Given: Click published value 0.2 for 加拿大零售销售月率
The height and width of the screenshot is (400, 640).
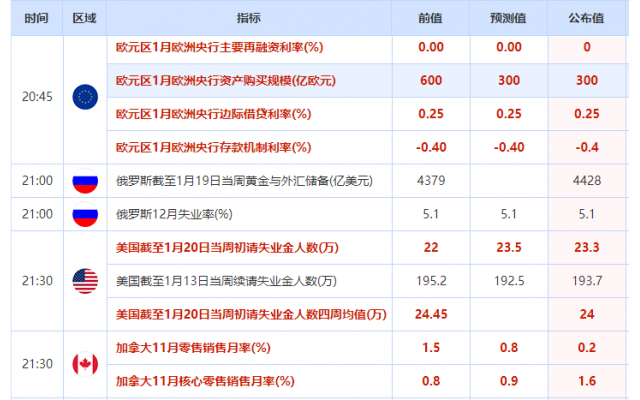Looking at the screenshot, I should click(x=587, y=348).
